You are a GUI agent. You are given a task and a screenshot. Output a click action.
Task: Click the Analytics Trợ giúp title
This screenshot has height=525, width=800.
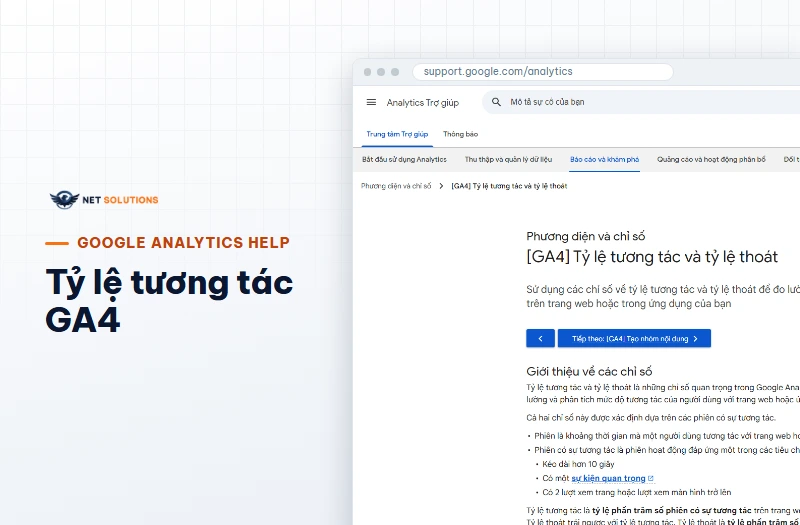(422, 103)
